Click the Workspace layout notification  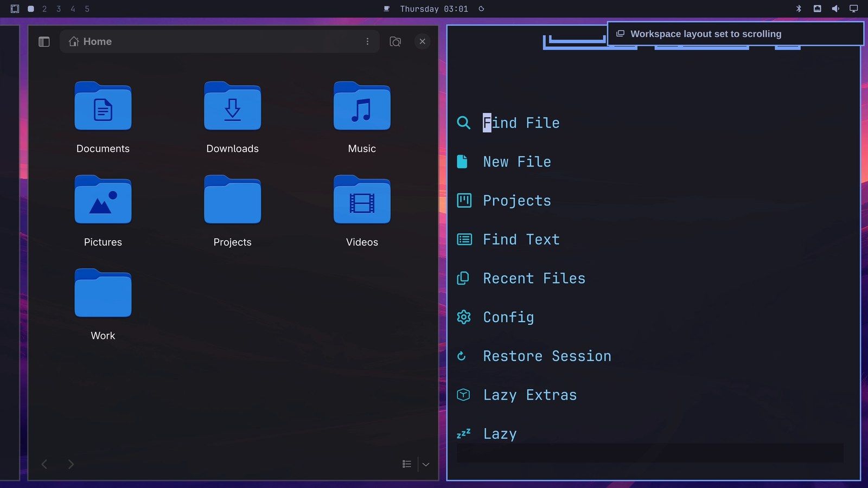(x=735, y=34)
